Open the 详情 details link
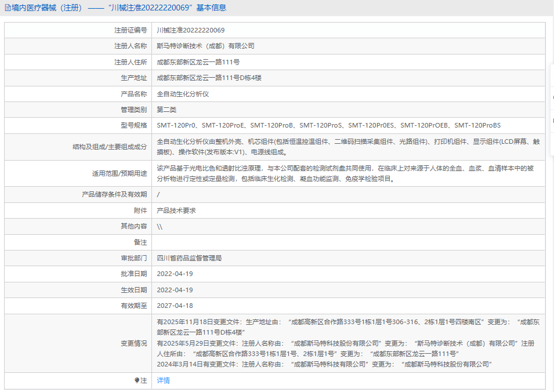 click(163, 380)
